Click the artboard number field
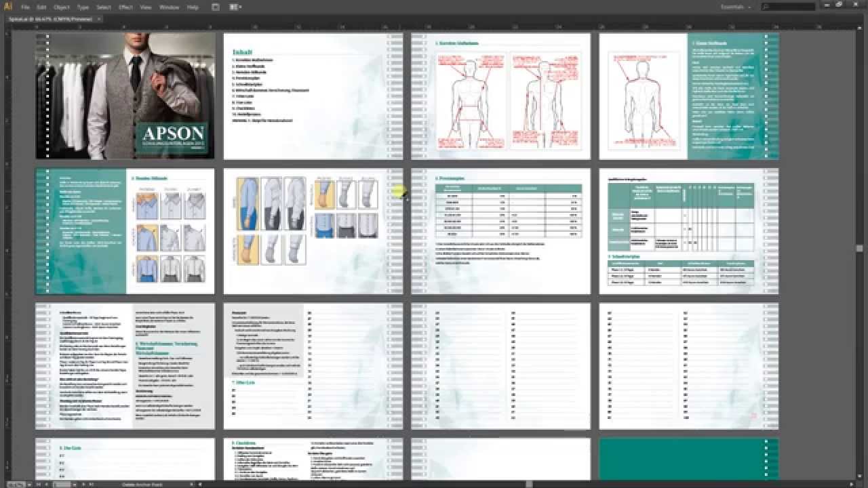Screen dimensions: 868x488 click(x=62, y=485)
